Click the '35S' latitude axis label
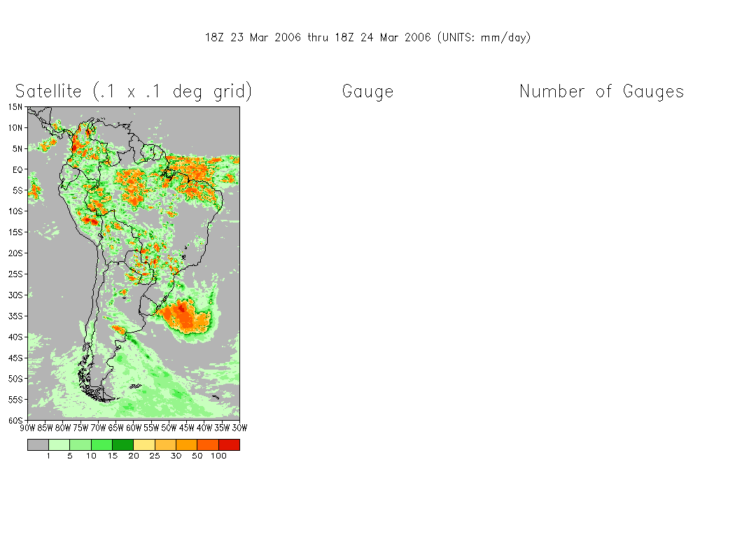 [15, 316]
